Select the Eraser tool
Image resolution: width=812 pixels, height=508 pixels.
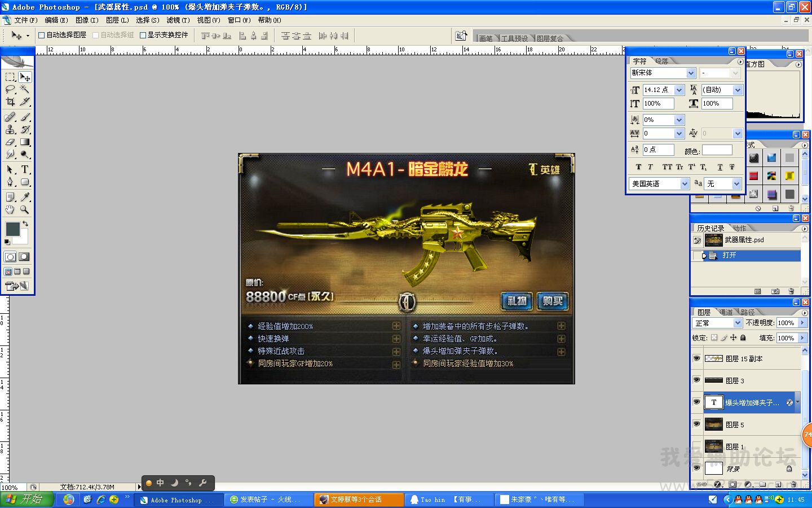10,142
